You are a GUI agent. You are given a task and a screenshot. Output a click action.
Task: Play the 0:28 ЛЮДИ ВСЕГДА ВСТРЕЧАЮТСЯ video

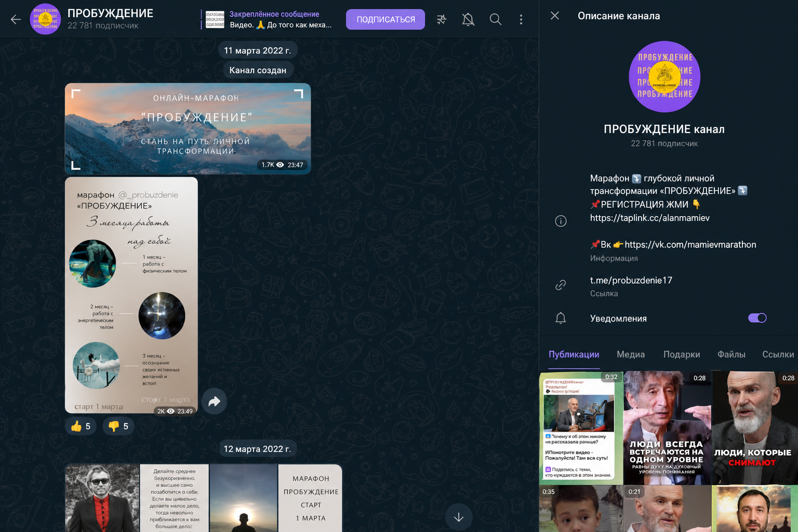coord(667,428)
